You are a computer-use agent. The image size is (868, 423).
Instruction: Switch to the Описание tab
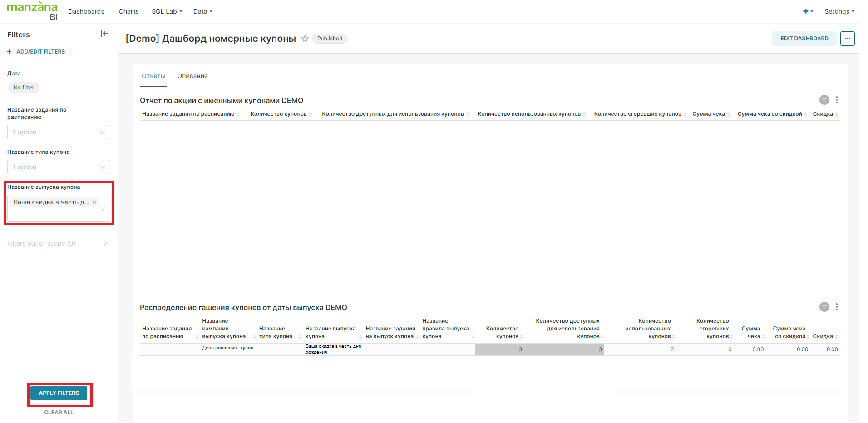[192, 76]
